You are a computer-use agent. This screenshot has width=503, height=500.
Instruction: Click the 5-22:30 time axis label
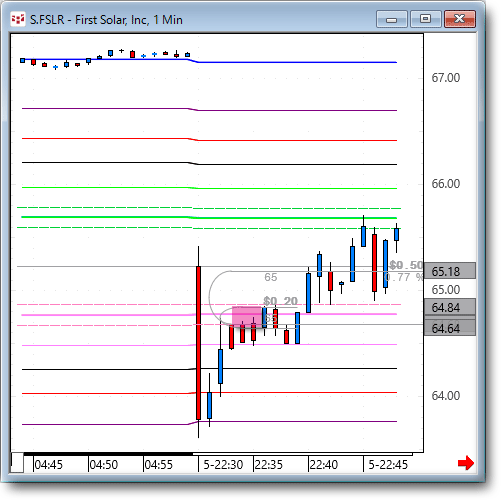click(223, 464)
